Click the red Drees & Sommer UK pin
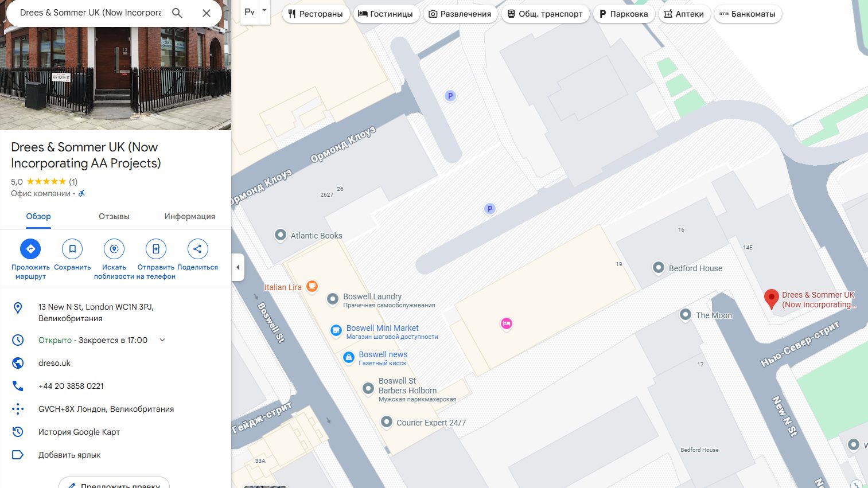The height and width of the screenshot is (488, 868). tap(772, 299)
